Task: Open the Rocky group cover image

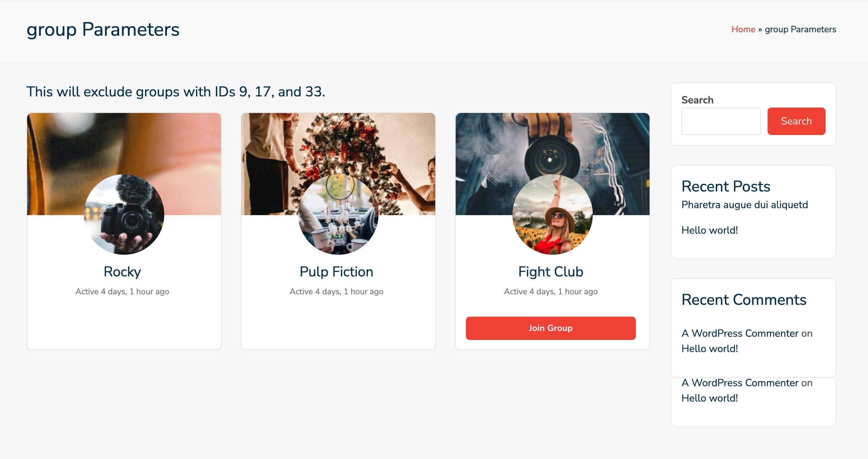Action: (124, 142)
